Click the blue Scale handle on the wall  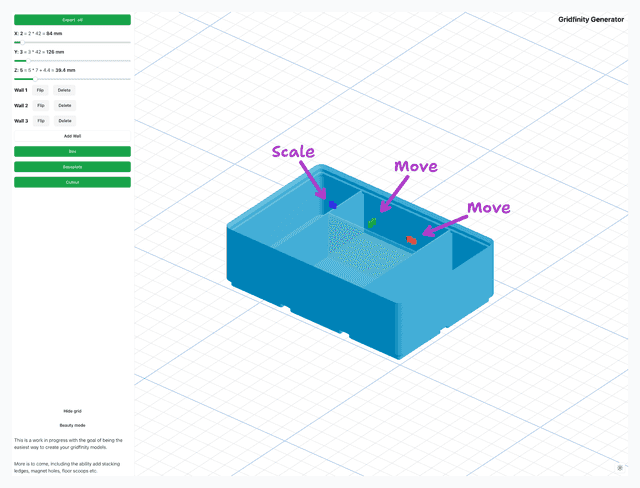click(x=332, y=205)
